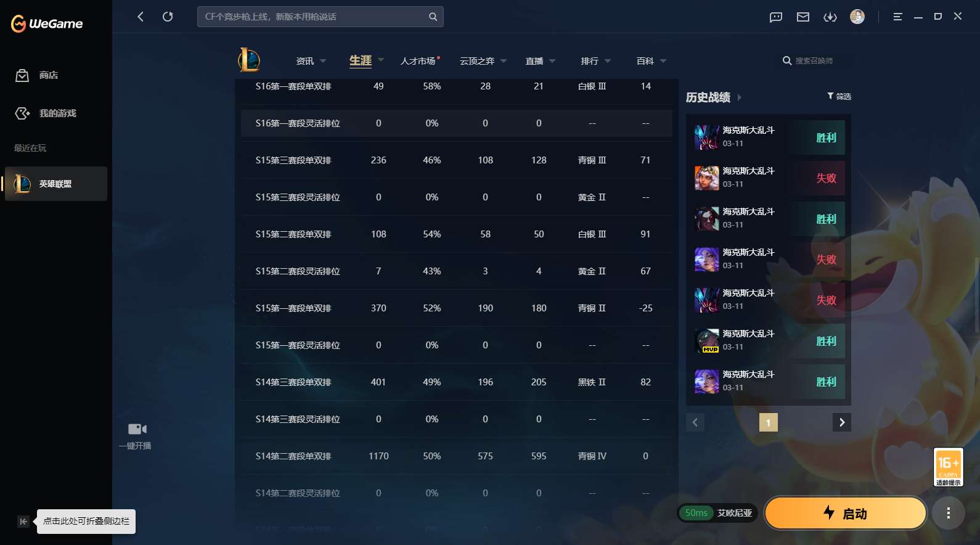980x545 pixels.
Task: Click the 筛选 filter button
Action: pos(839,96)
